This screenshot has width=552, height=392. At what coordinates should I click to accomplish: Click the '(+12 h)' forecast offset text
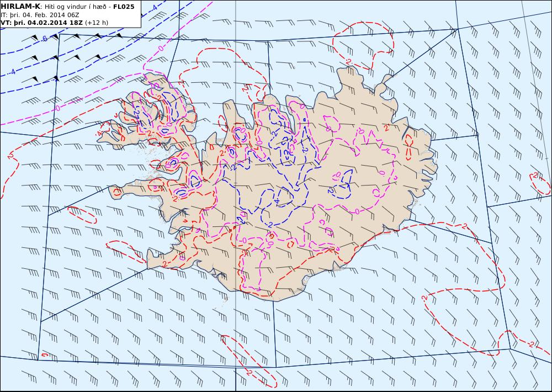point(97,23)
